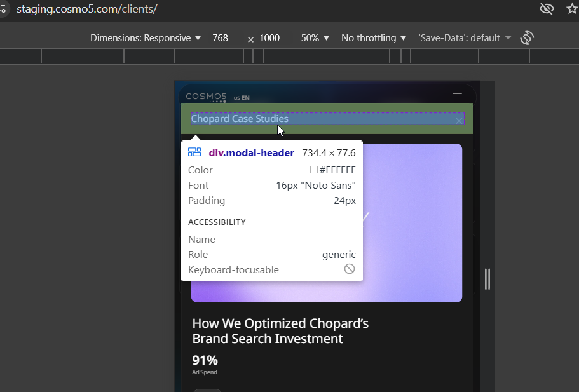Viewport: 579px width, 392px height.
Task: Click the Chopard Case Studies modal title
Action: [x=240, y=118]
